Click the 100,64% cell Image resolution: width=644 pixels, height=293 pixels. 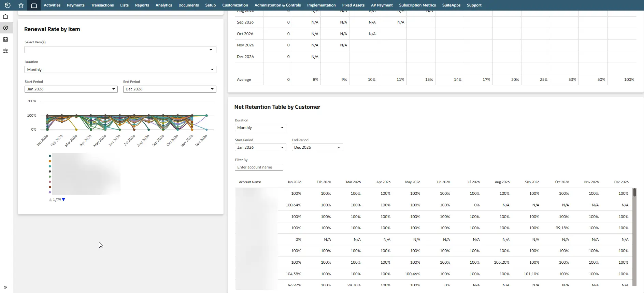point(294,205)
